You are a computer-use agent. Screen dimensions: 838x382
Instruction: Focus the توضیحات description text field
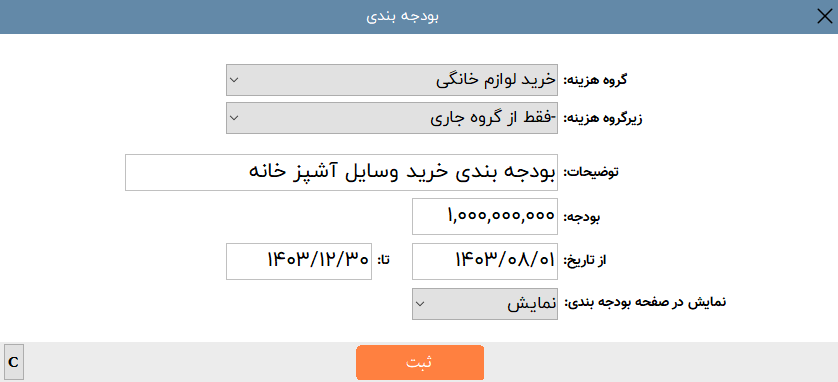pos(341,172)
